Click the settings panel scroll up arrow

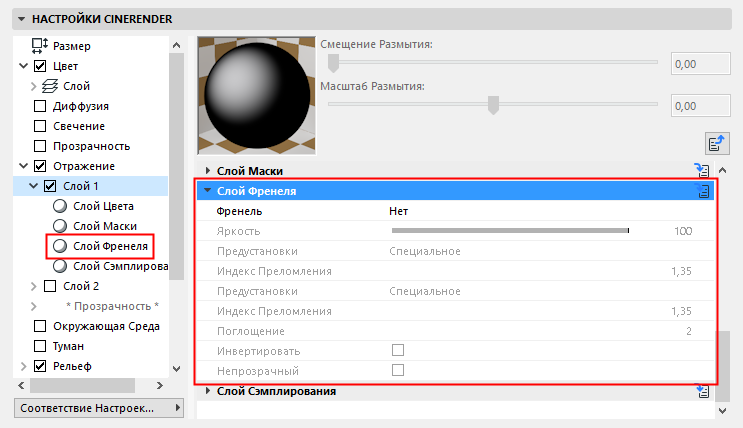722,170
